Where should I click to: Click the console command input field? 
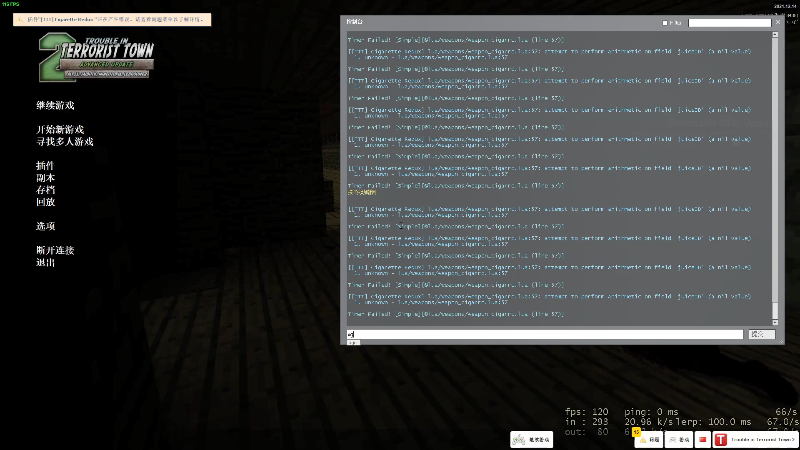545,334
